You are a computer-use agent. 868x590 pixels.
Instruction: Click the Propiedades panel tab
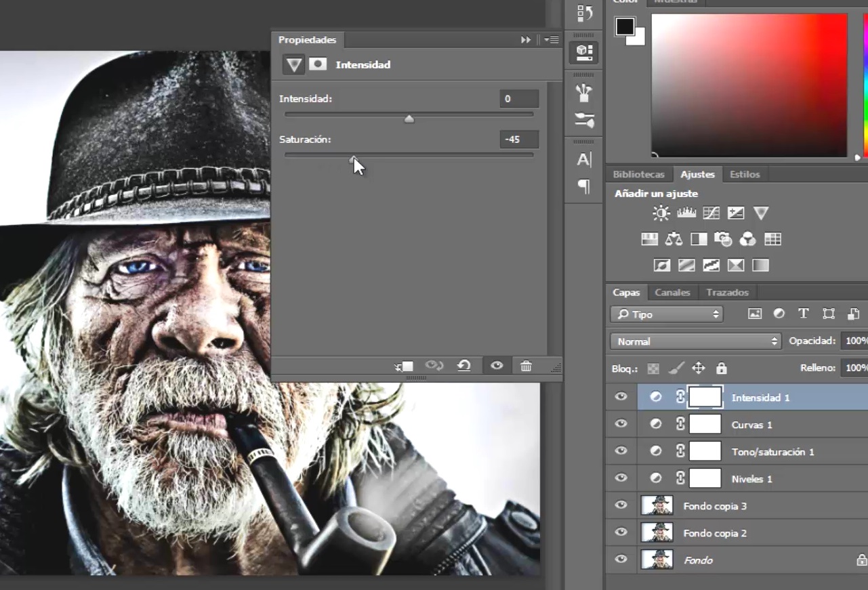(307, 40)
